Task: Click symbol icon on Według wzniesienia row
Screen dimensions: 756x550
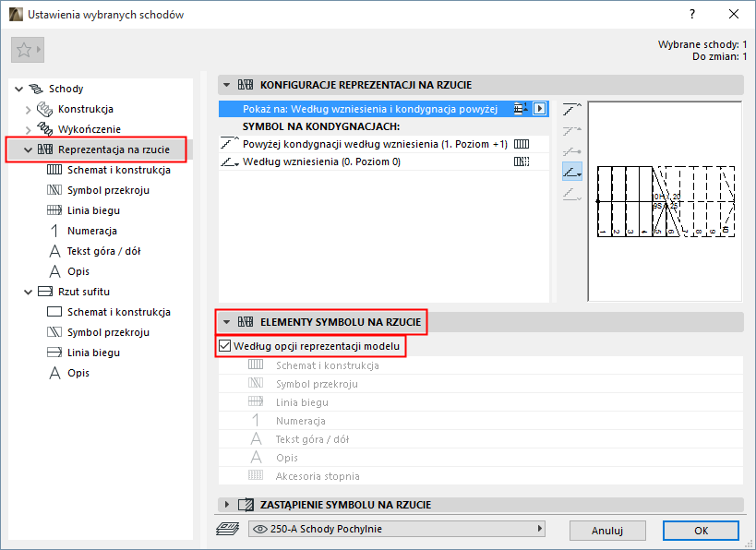Action: pos(522,161)
